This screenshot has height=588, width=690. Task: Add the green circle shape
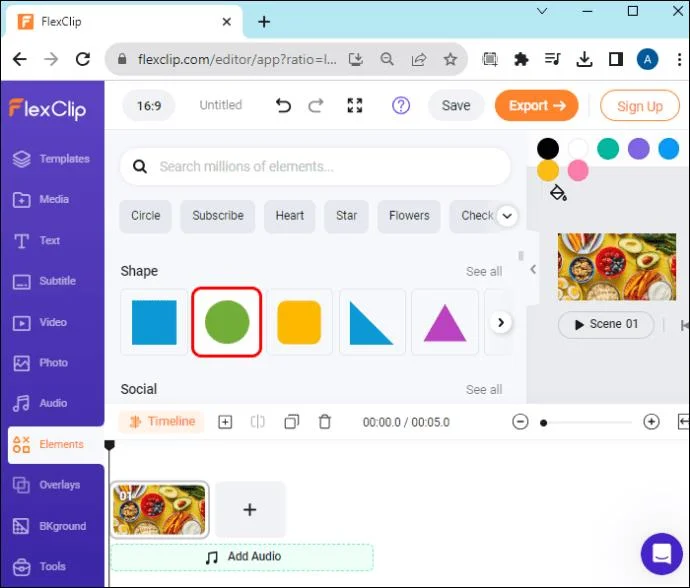click(x=227, y=322)
